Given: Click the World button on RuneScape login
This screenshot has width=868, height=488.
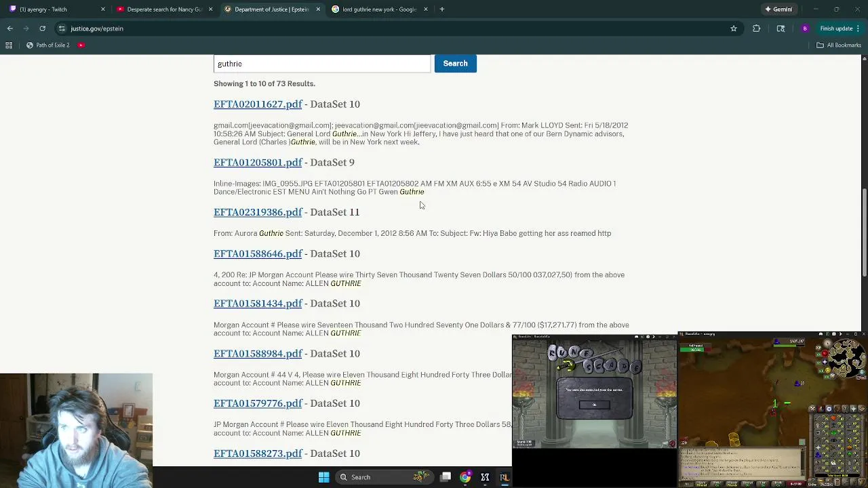Looking at the screenshot, I should (524, 443).
